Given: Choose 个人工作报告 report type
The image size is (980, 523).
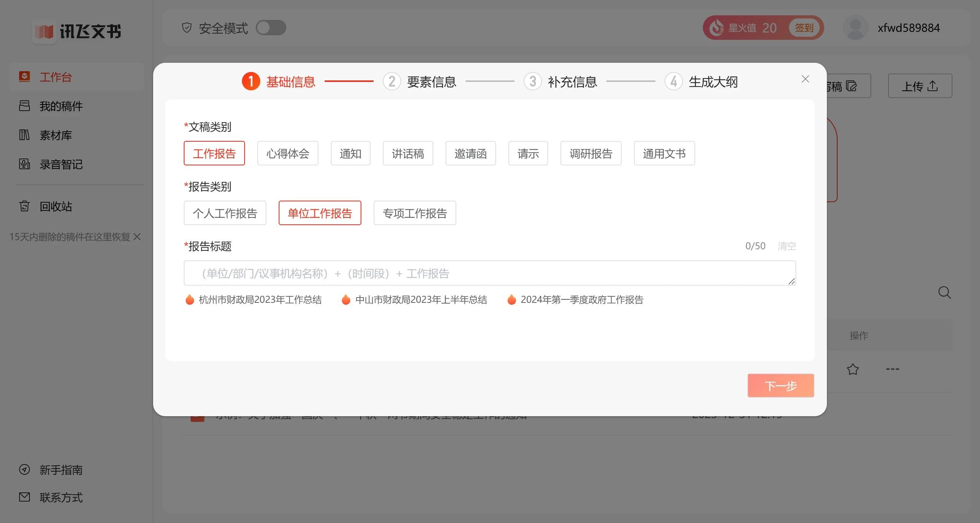Looking at the screenshot, I should click(x=225, y=213).
